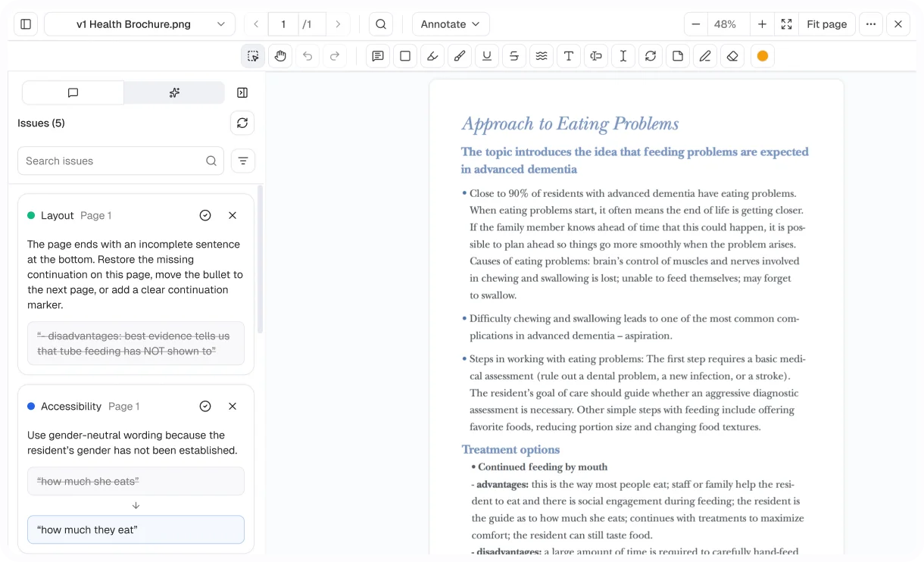924x562 pixels.
Task: Open the more options ellipsis menu
Action: pyautogui.click(x=871, y=24)
